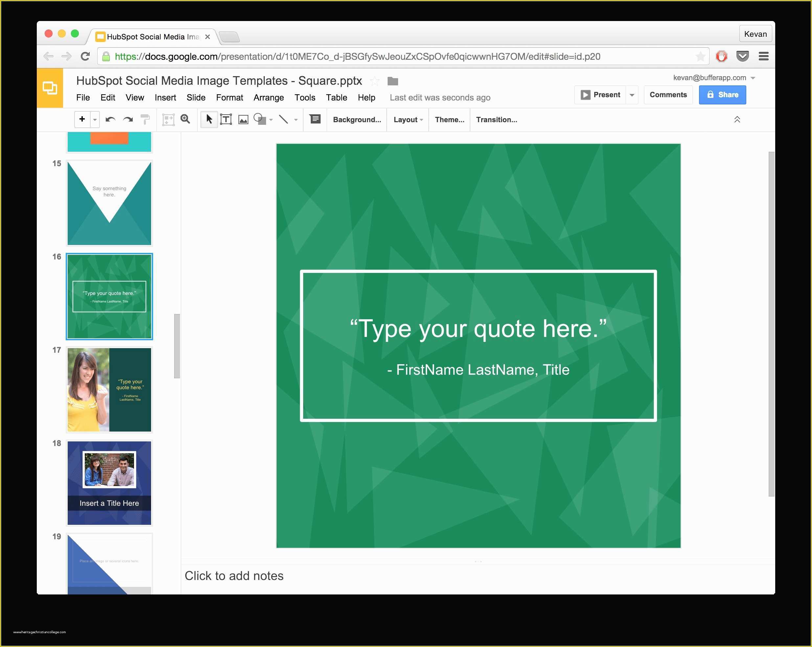The height and width of the screenshot is (647, 812).
Task: Click the Transition button
Action: [498, 120]
